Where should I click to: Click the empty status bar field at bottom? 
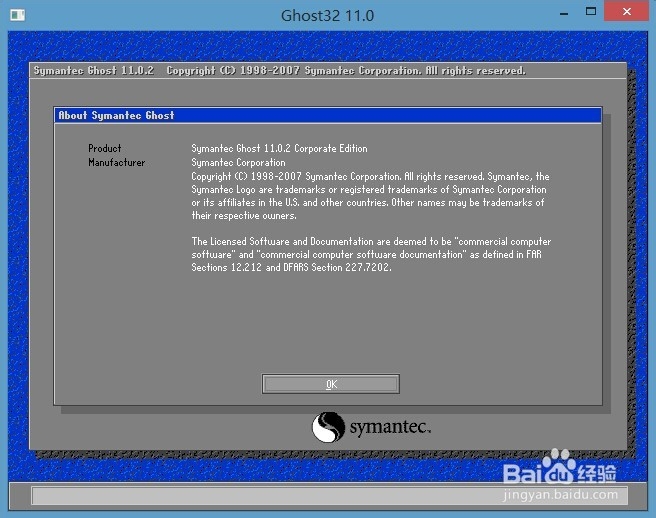[329, 495]
